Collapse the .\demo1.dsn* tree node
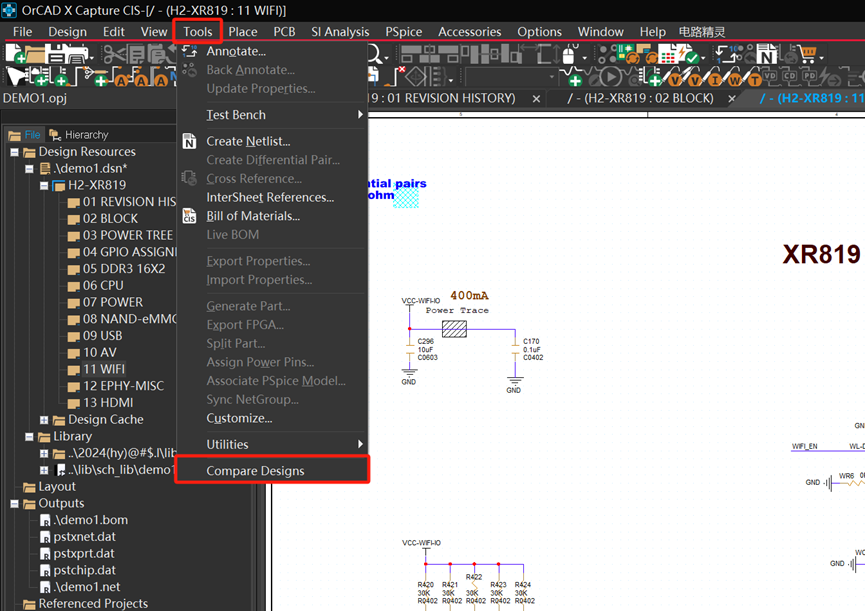 (x=29, y=169)
